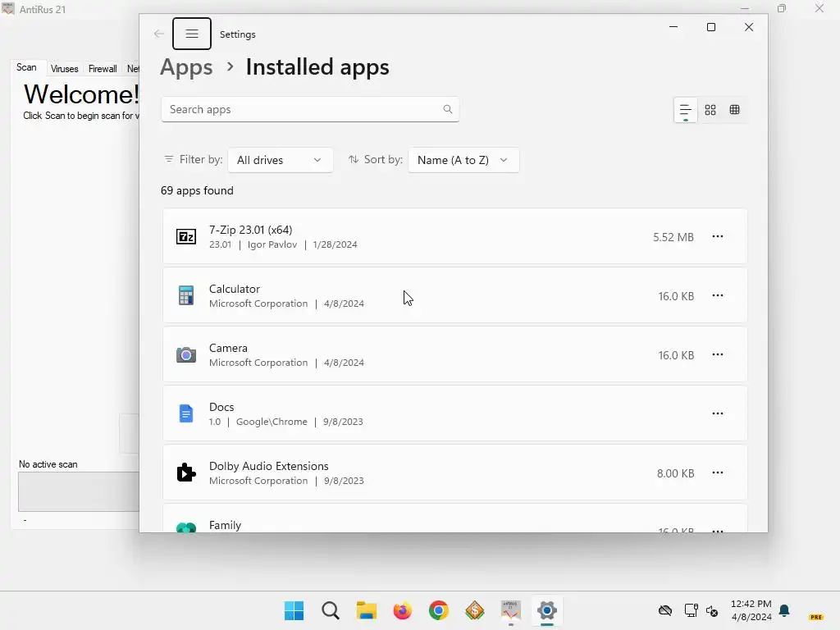Click the Settings gear taskbar icon
840x630 pixels.
(x=547, y=610)
